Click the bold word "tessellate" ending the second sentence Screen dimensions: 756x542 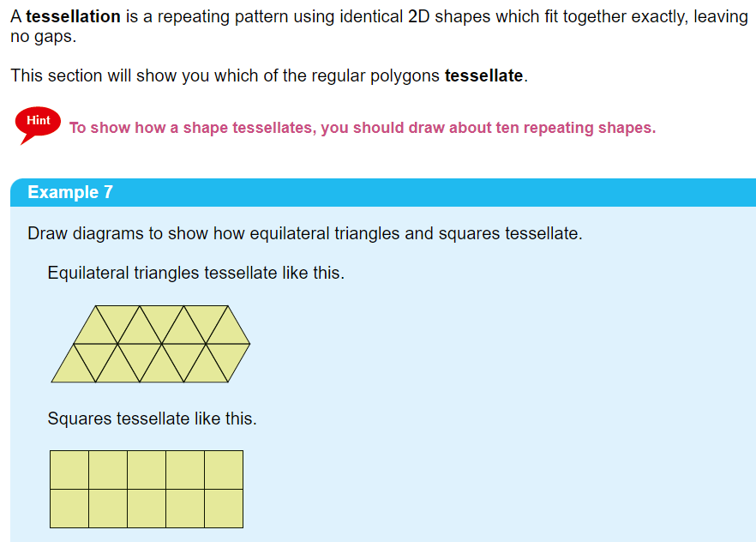click(483, 75)
